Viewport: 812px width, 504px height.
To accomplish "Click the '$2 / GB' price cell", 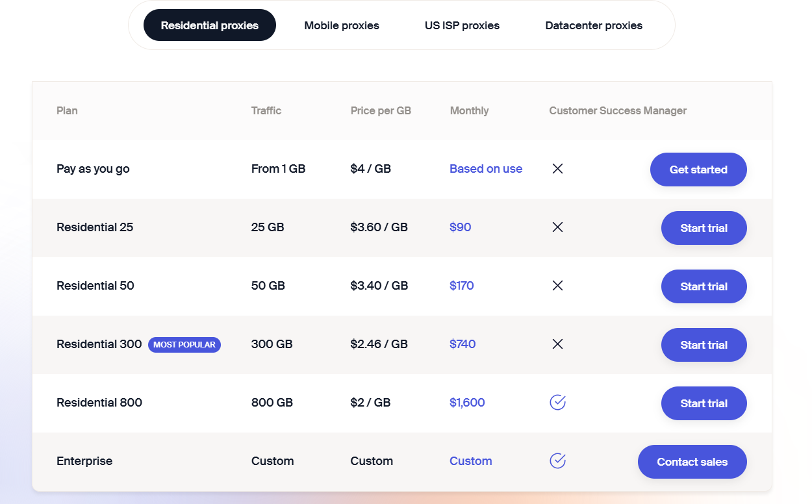I will (370, 403).
